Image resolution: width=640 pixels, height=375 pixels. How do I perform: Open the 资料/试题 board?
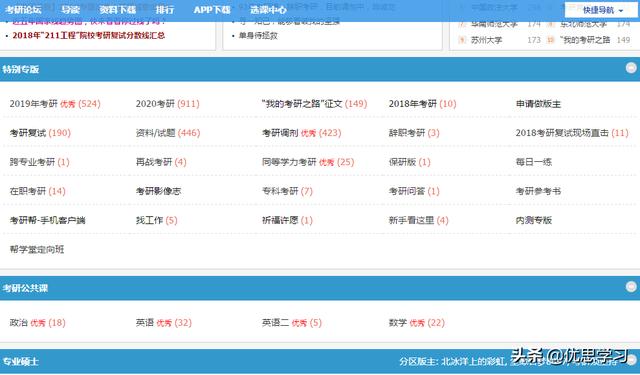click(x=156, y=133)
